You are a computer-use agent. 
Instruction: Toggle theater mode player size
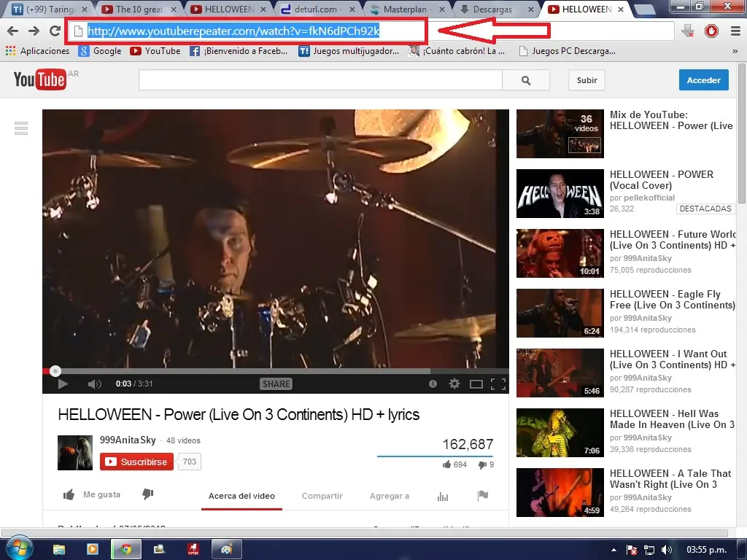(x=476, y=384)
